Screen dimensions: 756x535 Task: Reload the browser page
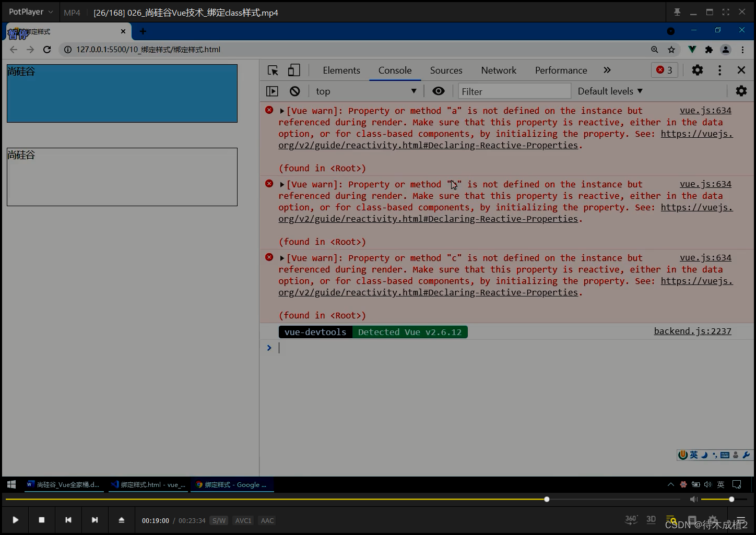coord(47,50)
